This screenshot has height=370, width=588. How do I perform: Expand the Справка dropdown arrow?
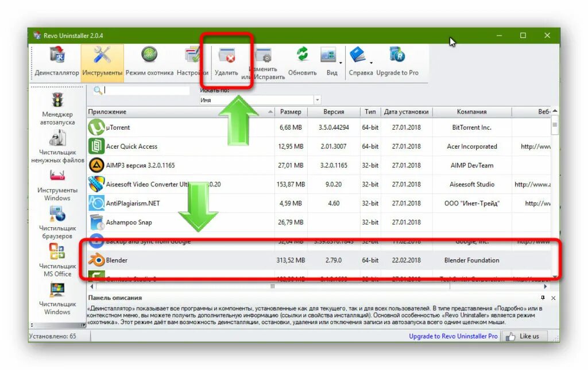coord(371,63)
